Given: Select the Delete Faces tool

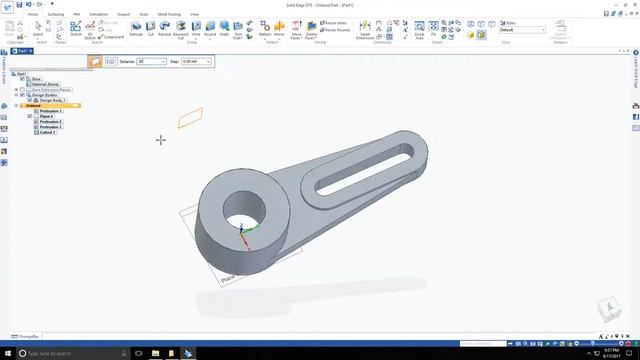Looking at the screenshot, I should click(x=311, y=30).
